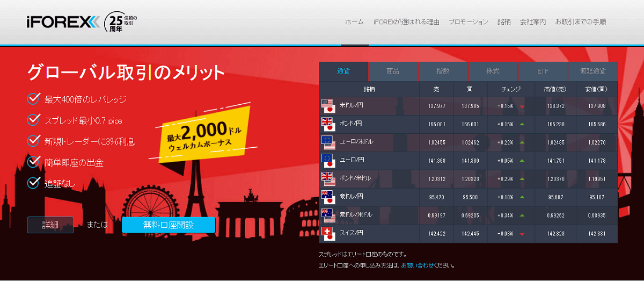Click the チェンジ column header
Viewport: 644px width, 295px height.
coord(511,89)
